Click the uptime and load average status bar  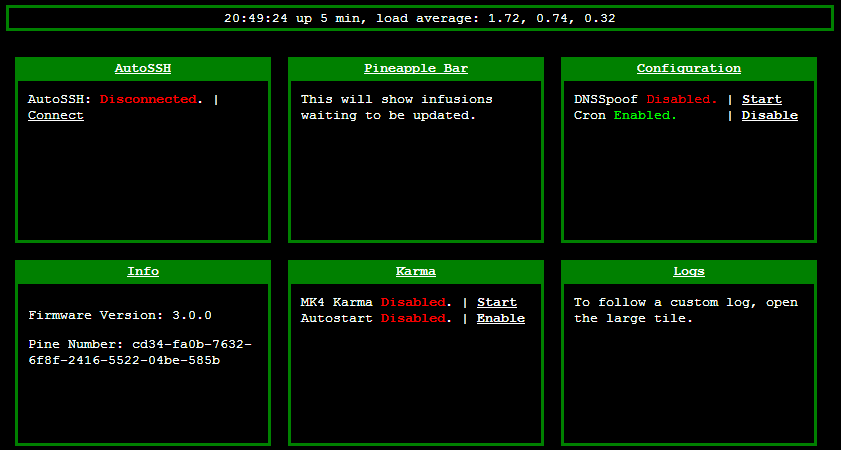coord(420,18)
